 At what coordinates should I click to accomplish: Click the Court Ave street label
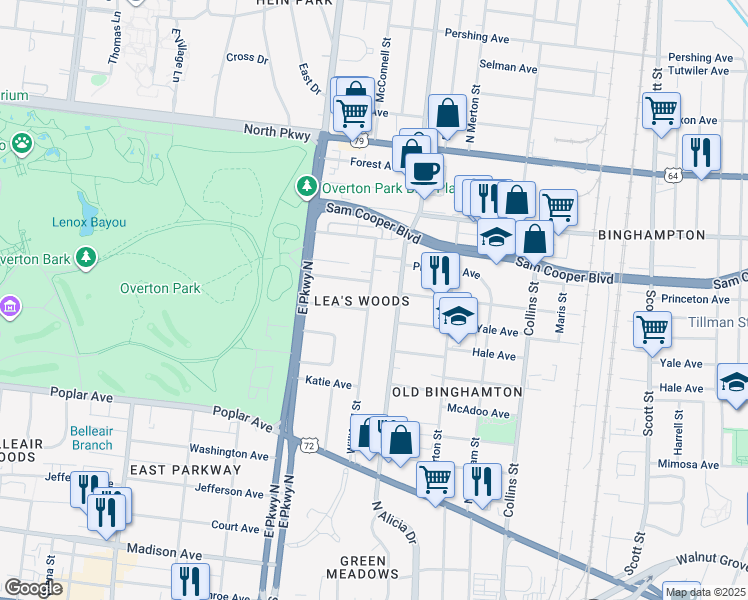(x=235, y=527)
